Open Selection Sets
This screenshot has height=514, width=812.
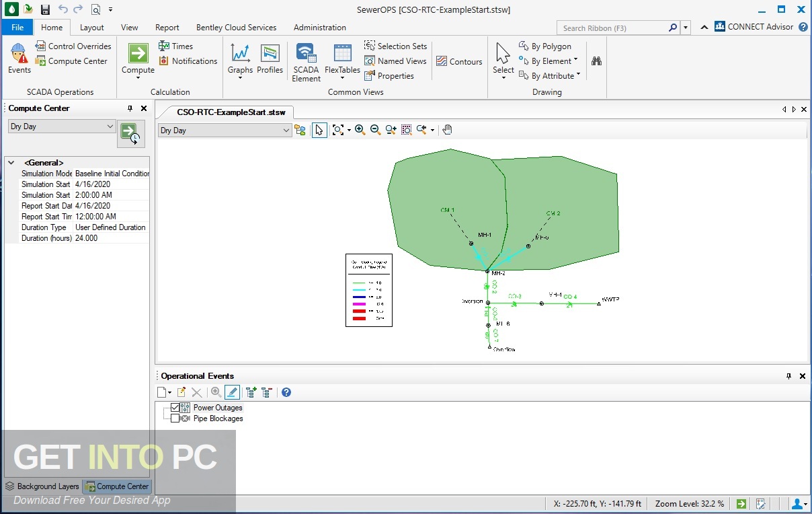pos(396,46)
